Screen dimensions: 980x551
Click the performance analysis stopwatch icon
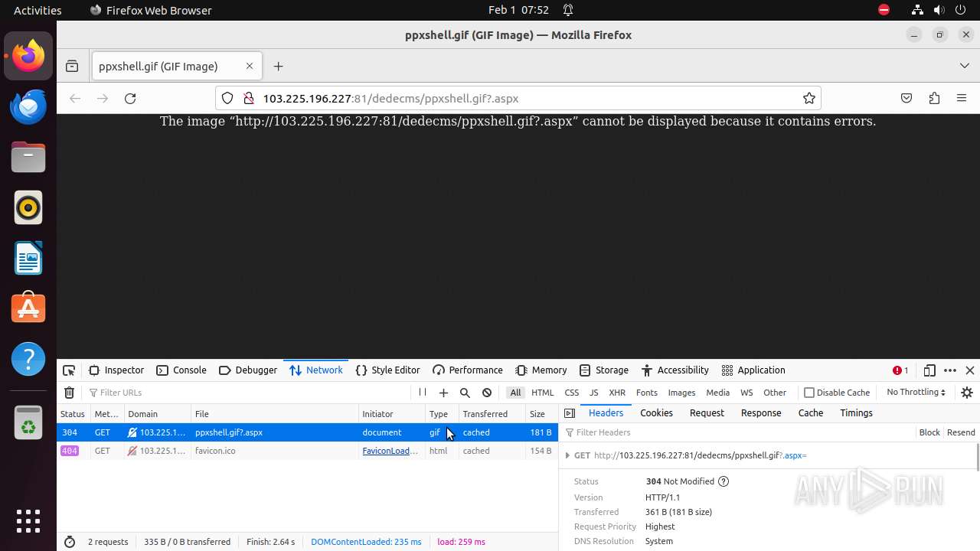point(70,542)
